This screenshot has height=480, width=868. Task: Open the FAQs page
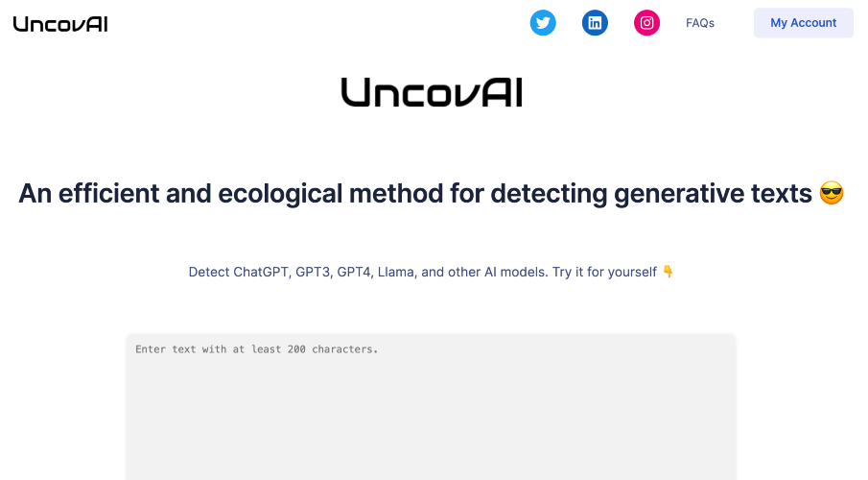click(x=700, y=23)
